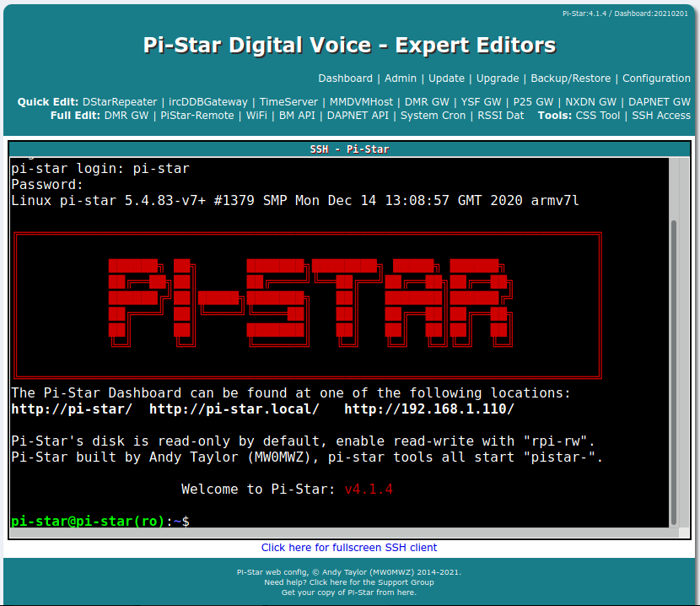This screenshot has width=700, height=606.
Task: Launch the CSS Tool
Action: 598,116
